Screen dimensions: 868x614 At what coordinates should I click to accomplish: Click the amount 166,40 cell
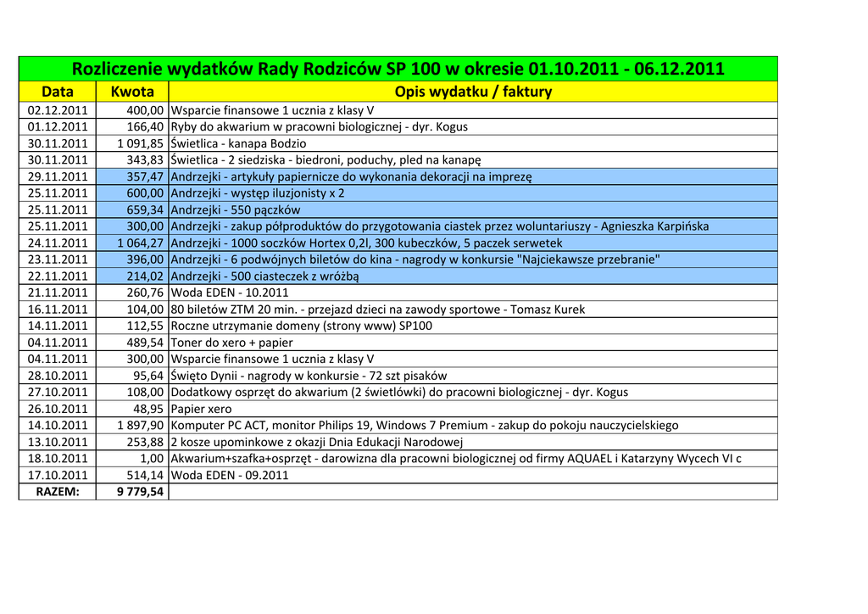point(132,127)
